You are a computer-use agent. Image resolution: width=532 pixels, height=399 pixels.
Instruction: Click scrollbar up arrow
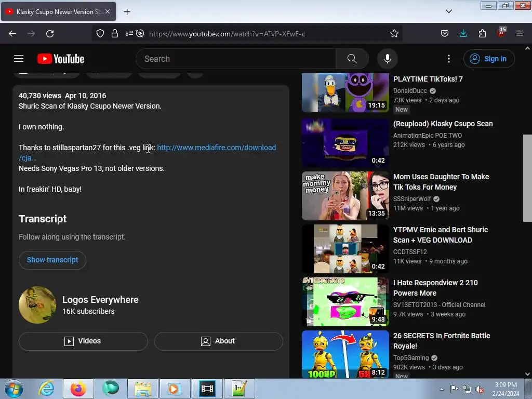[x=527, y=48]
